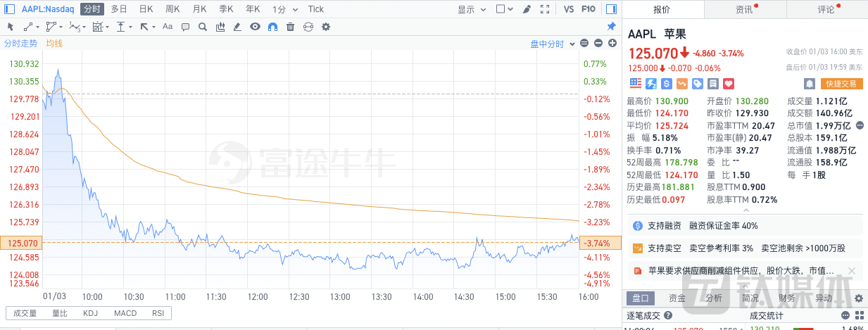Enter fullscreen chart mode

tap(545, 9)
